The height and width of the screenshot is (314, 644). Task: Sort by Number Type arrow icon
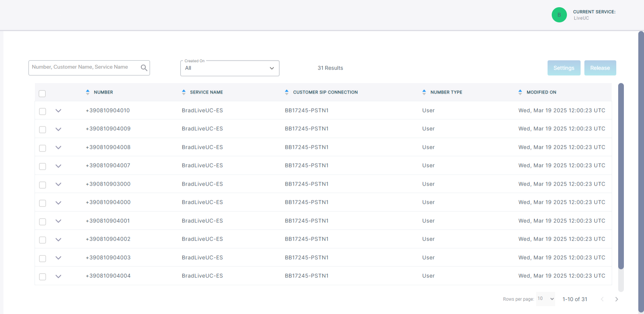coord(424,92)
